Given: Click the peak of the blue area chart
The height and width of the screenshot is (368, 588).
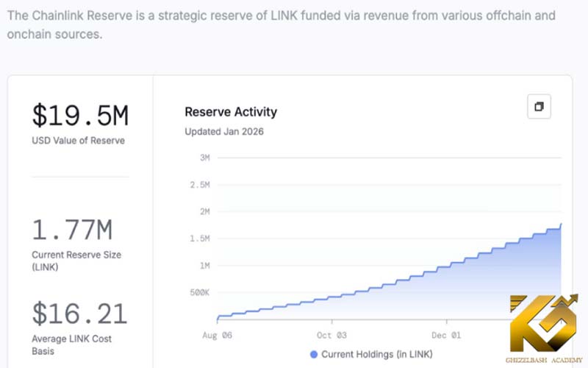Looking at the screenshot, I should click(x=561, y=224).
